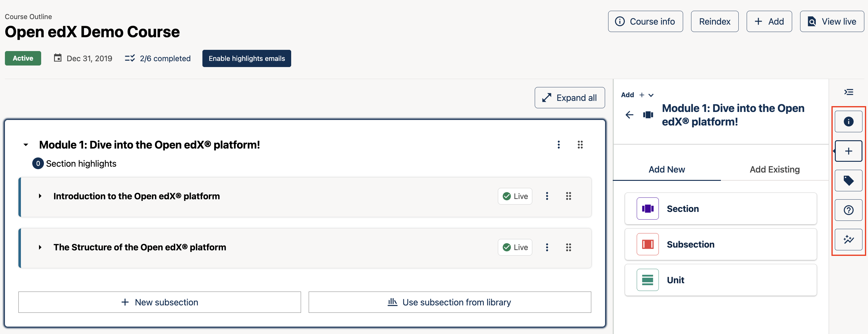Click the drag handle for The Structure subsection
Image resolution: width=868 pixels, height=334 pixels.
pos(568,247)
